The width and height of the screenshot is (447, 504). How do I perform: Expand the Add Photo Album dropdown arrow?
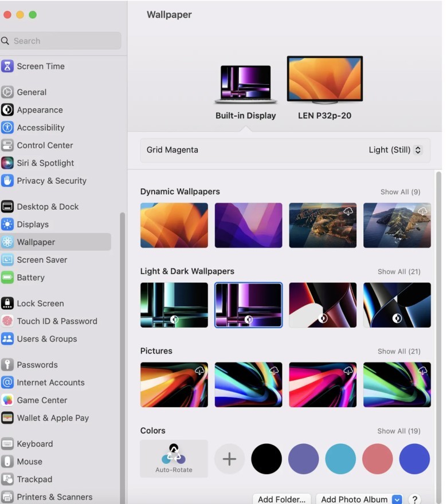[x=397, y=499]
